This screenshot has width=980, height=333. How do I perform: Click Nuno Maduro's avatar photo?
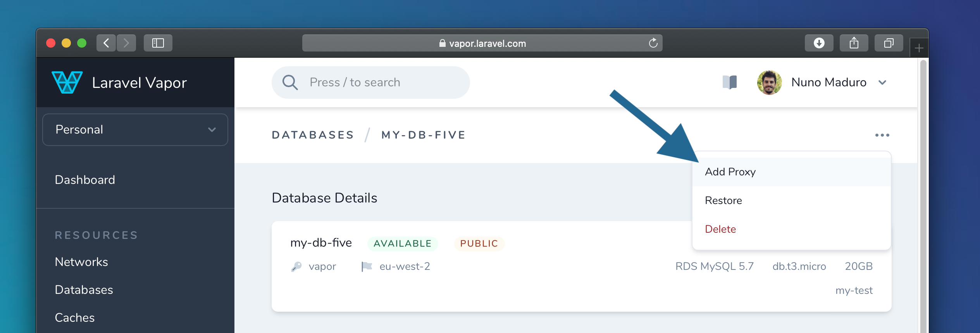[770, 82]
